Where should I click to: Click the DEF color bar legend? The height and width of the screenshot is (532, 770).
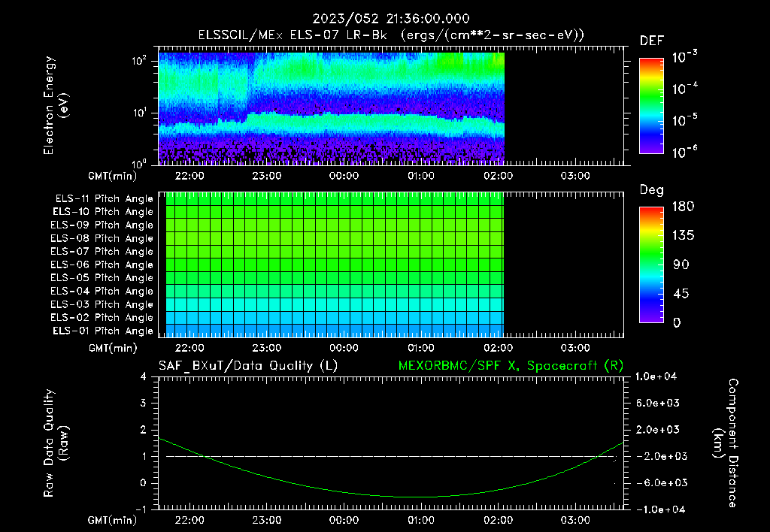point(651,106)
